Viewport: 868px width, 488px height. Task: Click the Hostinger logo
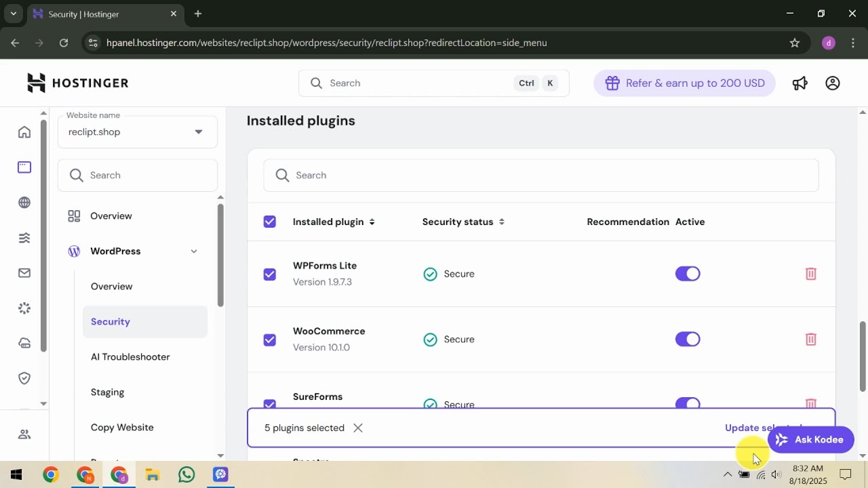[77, 83]
